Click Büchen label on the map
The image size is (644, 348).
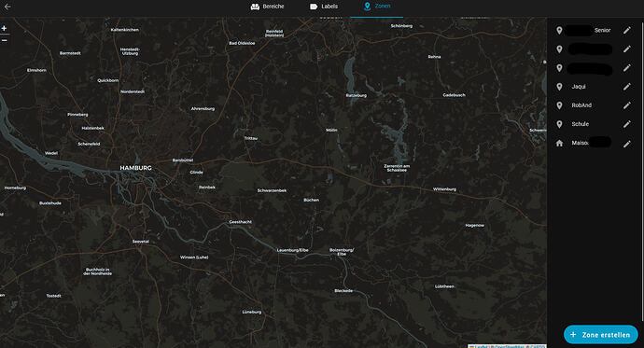tap(311, 200)
